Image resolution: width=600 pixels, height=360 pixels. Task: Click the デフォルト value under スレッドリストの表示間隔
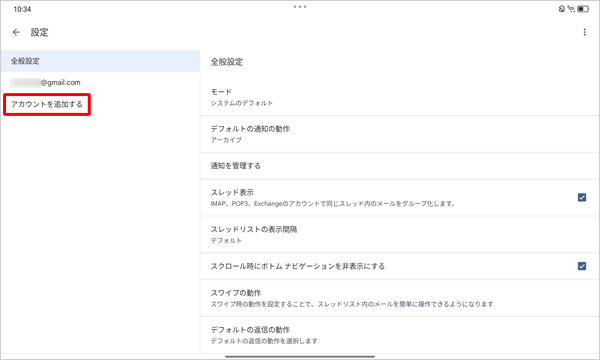point(226,241)
